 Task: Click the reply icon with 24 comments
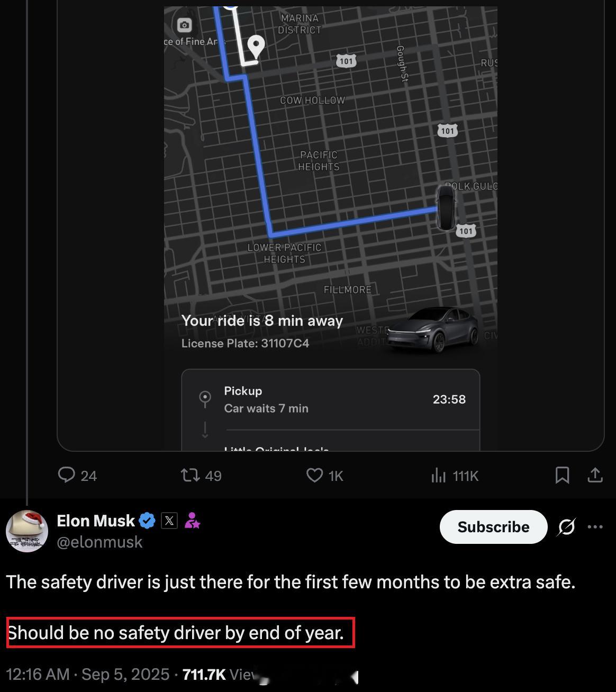[67, 475]
